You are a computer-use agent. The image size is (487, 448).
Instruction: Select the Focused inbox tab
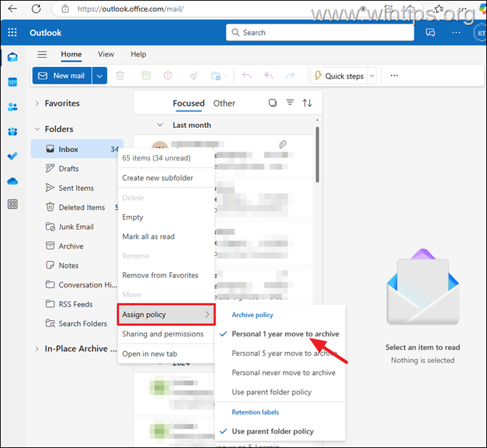tap(189, 103)
